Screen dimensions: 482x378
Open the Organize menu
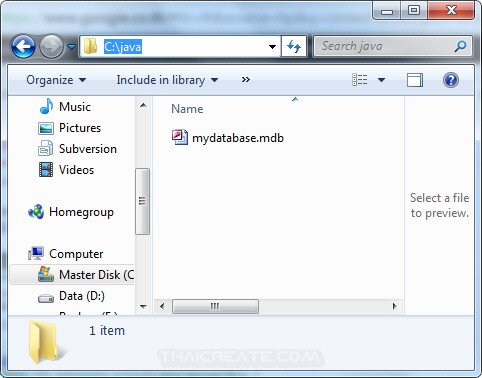[x=56, y=80]
